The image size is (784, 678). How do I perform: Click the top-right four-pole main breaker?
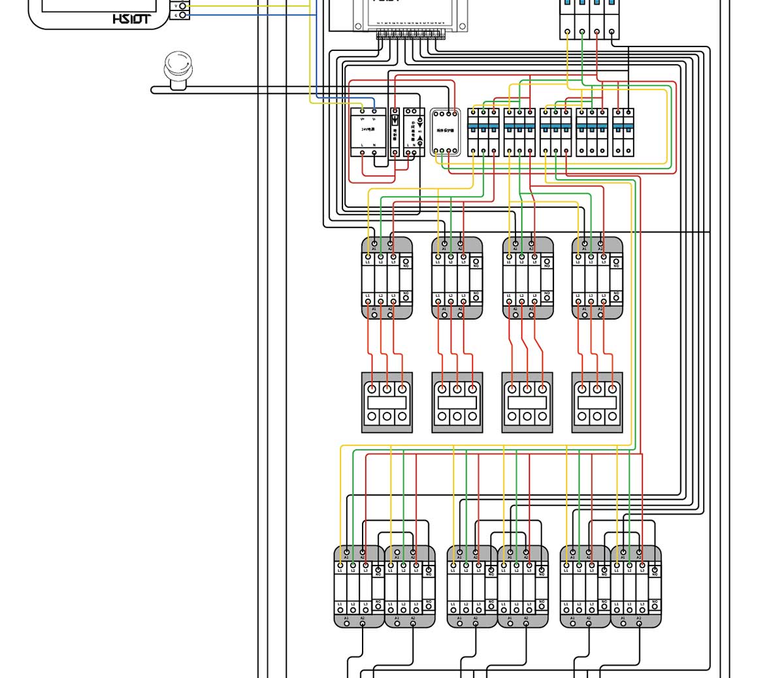click(589, 18)
